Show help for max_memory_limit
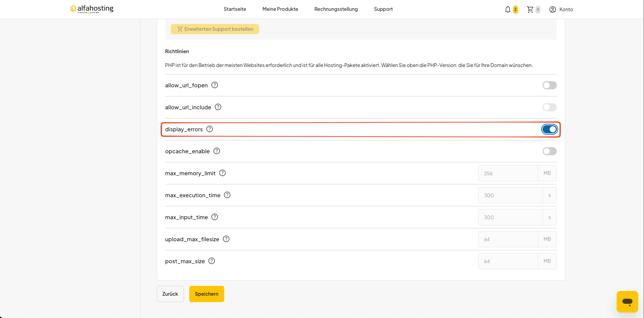Screen dimensions: 644x318 click(x=222, y=173)
